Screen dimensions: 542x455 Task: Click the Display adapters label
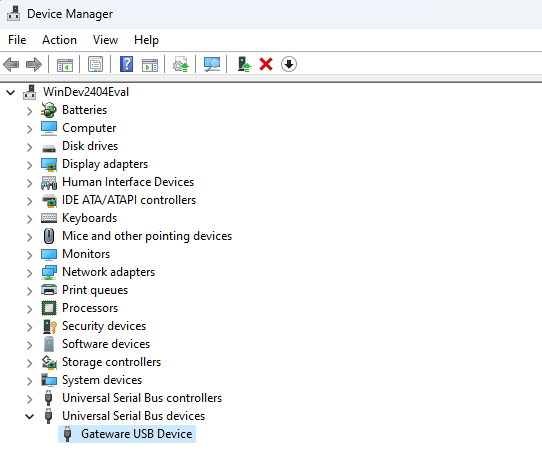(105, 164)
